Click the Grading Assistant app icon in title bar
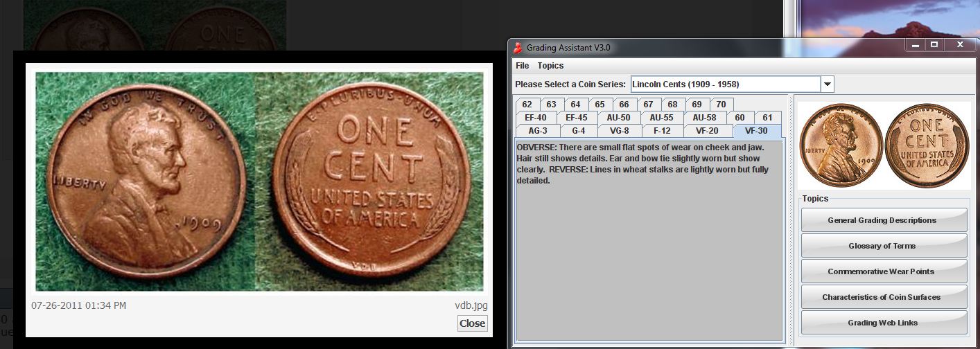 pyautogui.click(x=517, y=48)
